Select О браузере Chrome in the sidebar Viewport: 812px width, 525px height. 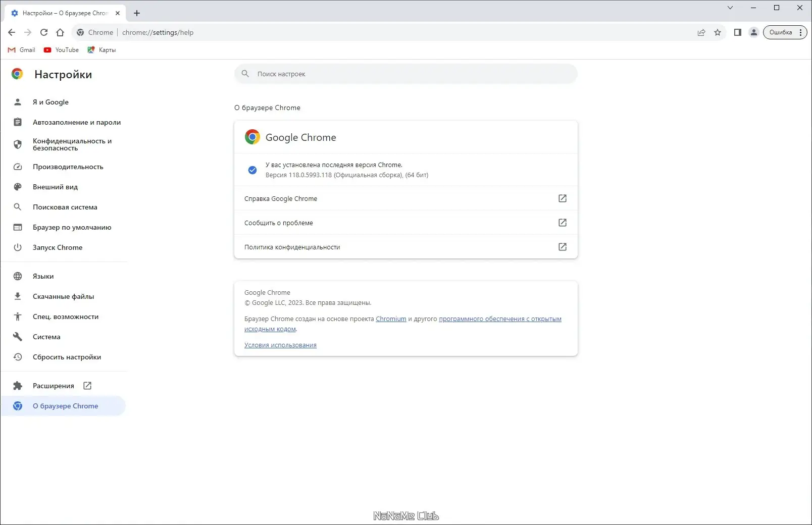click(x=64, y=406)
